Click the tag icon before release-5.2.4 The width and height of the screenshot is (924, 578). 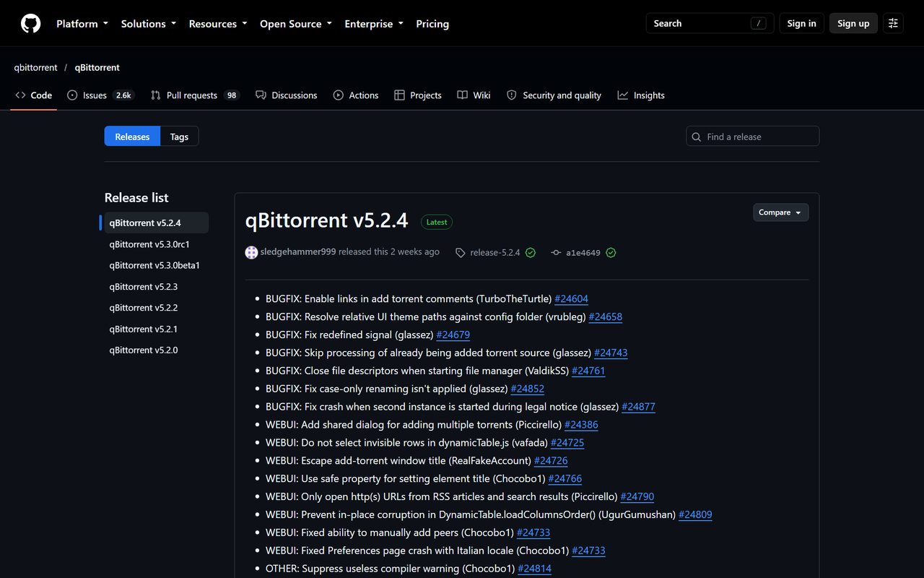click(461, 253)
